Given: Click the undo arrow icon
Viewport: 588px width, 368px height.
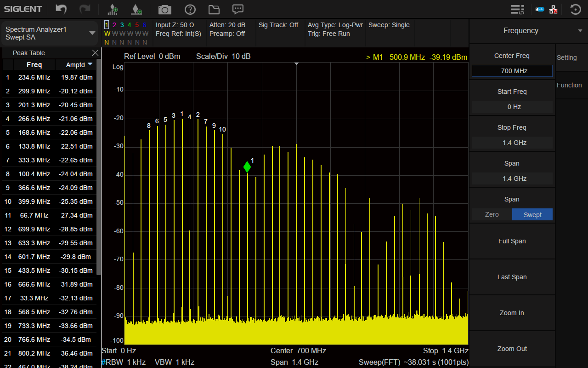Looking at the screenshot, I should pos(61,9).
